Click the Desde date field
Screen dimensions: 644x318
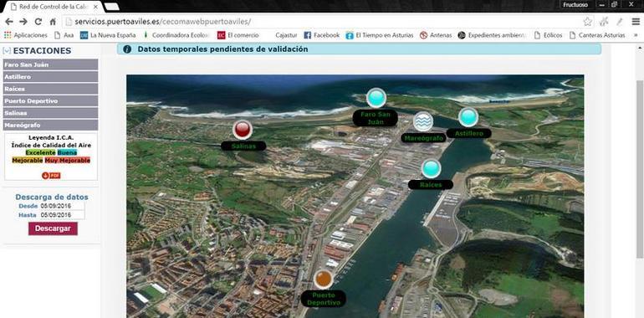(62, 206)
